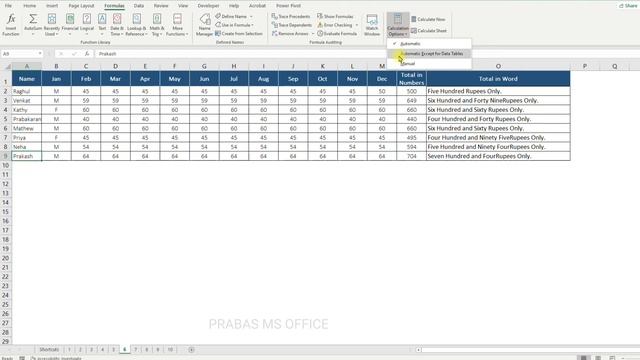The width and height of the screenshot is (640, 360).
Task: Switch to the Developer tab
Action: [x=208, y=6]
